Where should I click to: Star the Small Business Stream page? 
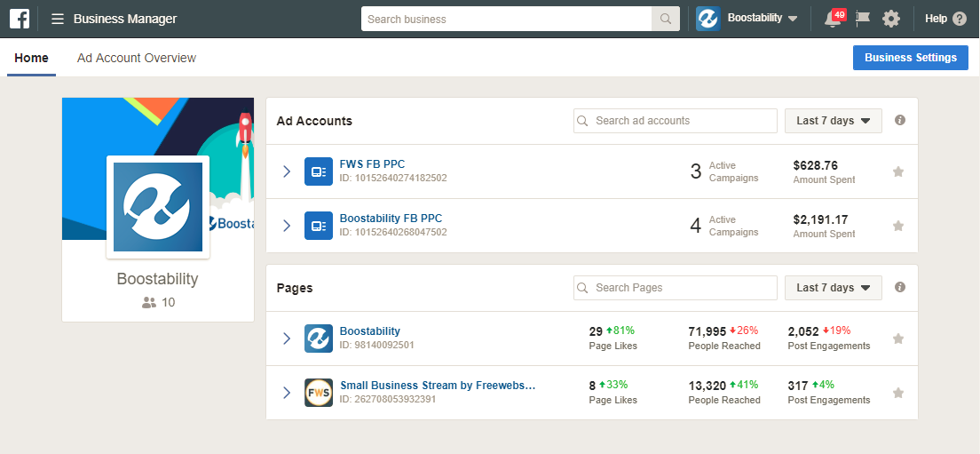898,393
